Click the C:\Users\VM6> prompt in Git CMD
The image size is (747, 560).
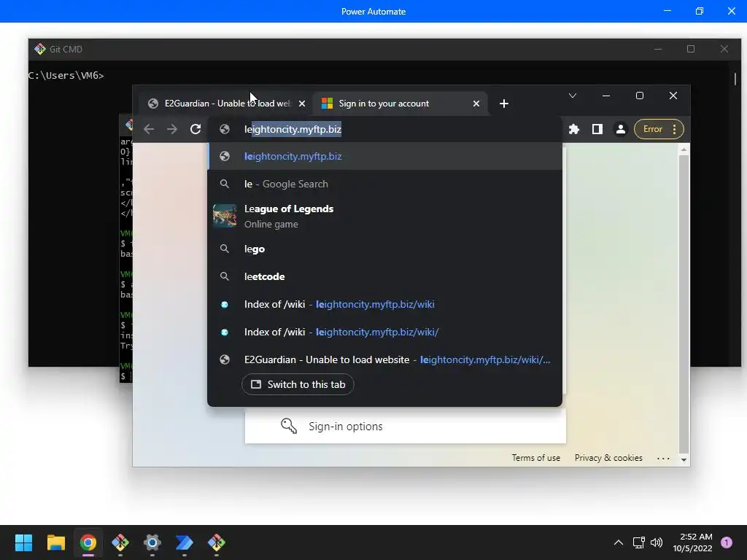point(66,75)
